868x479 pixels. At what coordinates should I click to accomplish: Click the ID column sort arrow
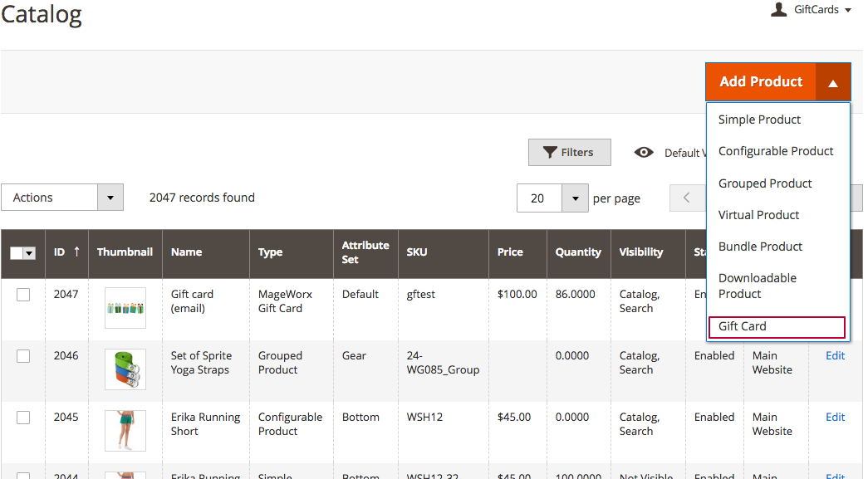(x=77, y=252)
